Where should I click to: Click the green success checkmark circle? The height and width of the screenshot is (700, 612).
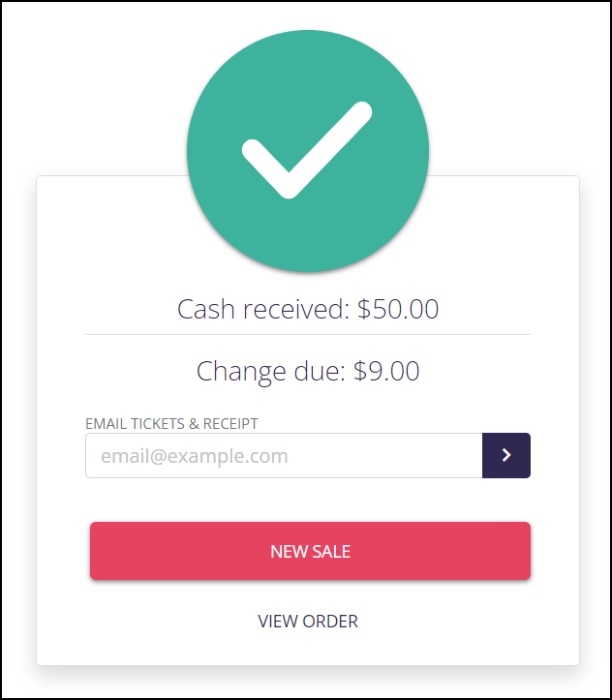tap(308, 151)
